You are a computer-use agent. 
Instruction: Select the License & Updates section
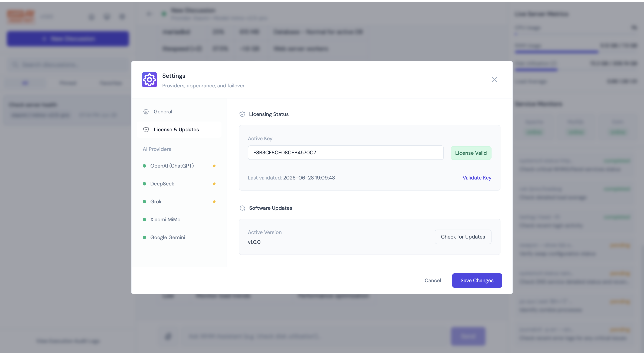179,130
